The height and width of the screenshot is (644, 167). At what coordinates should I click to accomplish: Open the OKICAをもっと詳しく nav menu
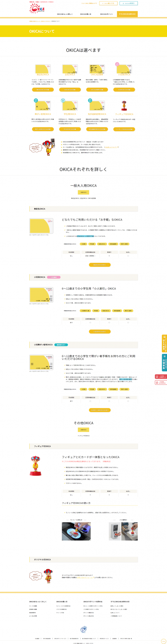pyautogui.click(x=65, y=14)
